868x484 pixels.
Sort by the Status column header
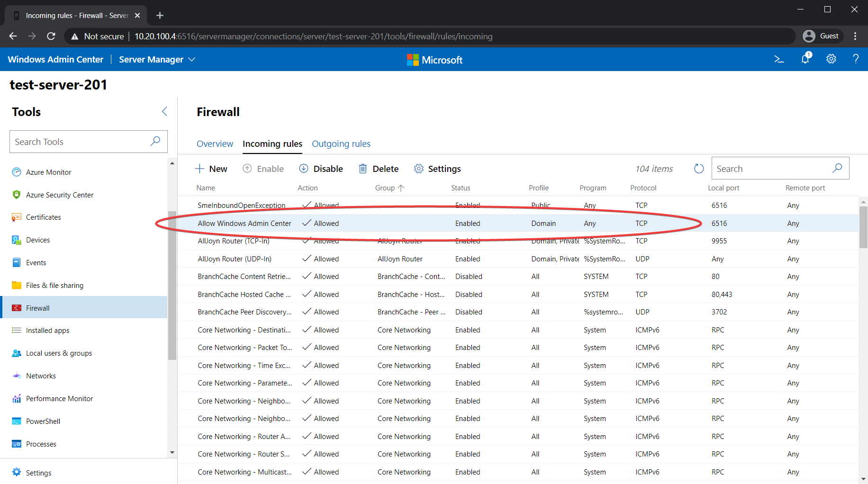click(461, 188)
